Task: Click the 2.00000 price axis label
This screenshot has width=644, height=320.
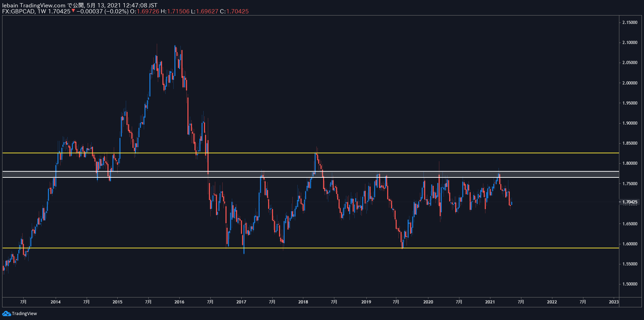Action: coord(630,83)
